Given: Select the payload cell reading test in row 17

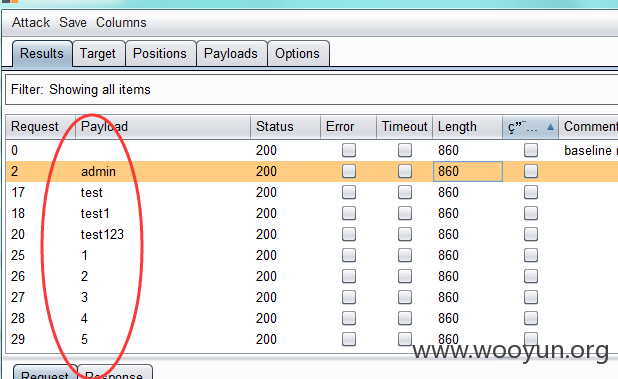Looking at the screenshot, I should [163, 192].
